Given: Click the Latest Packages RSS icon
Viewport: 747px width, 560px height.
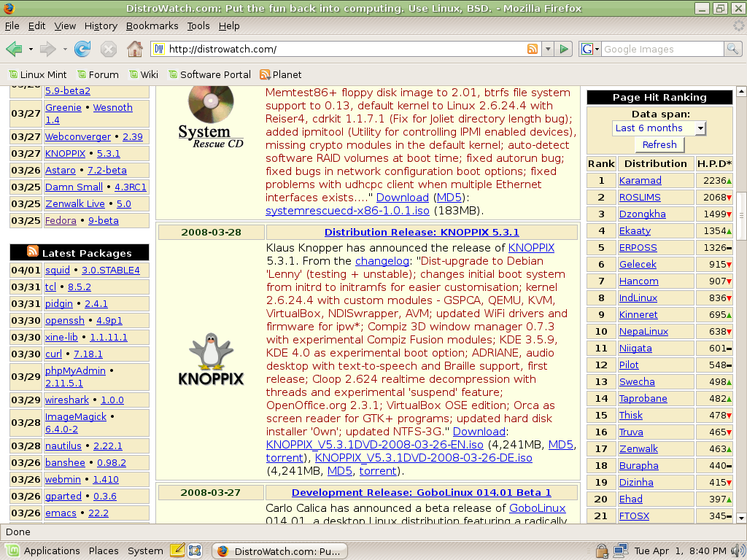Looking at the screenshot, I should coord(32,252).
